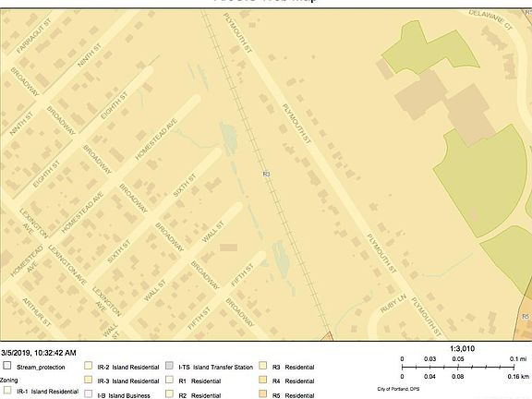This screenshot has height=399, width=532.
Task: Select the Zoning legend heading
Action: (x=8, y=380)
